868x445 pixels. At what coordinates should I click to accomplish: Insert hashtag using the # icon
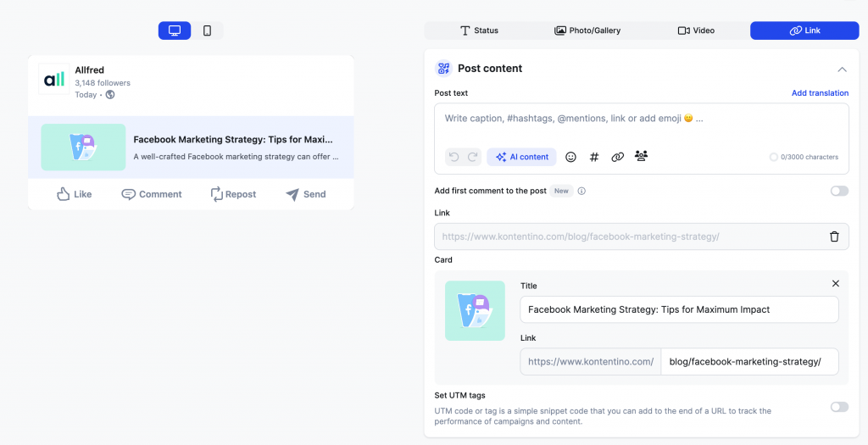tap(594, 157)
